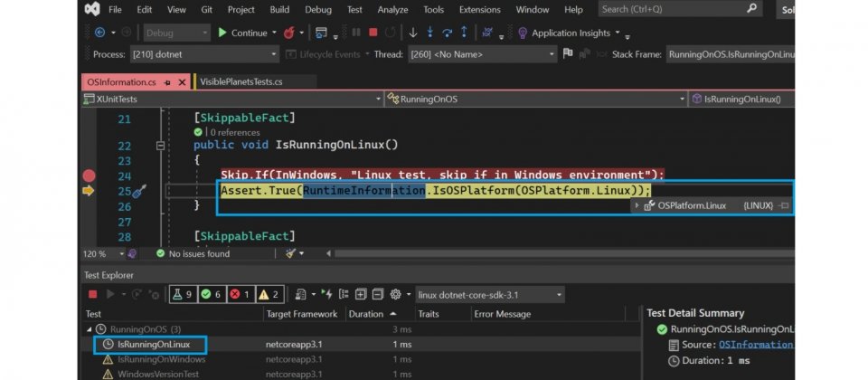
Task: Toggle the skipped tests warning filter showing 2
Action: point(269,294)
